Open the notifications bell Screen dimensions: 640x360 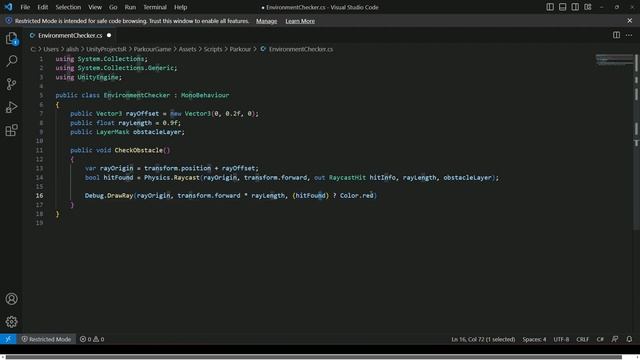coord(629,339)
